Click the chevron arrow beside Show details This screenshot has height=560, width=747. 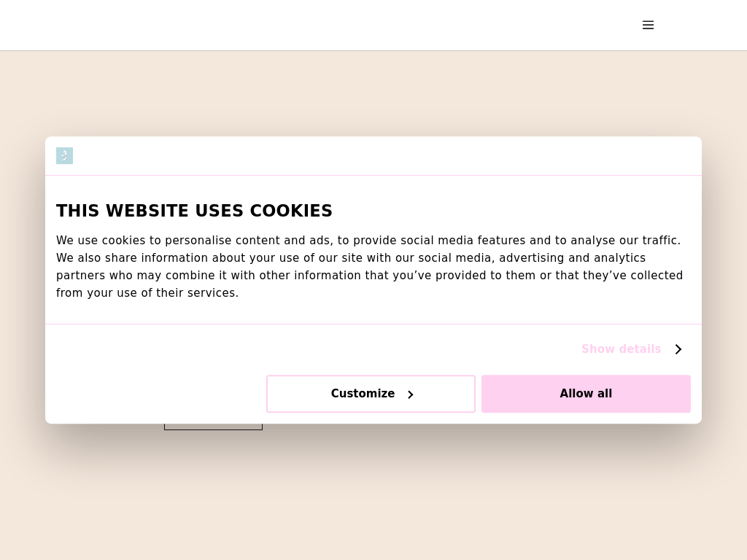pyautogui.click(x=678, y=349)
